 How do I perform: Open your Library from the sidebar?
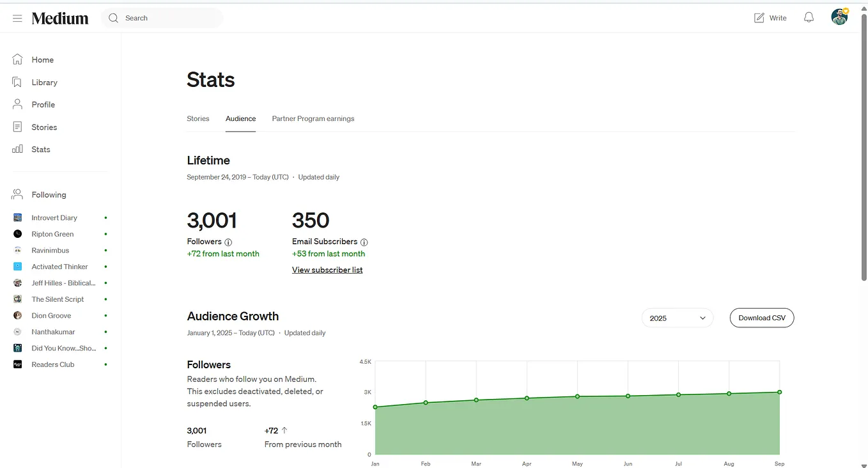coord(44,82)
